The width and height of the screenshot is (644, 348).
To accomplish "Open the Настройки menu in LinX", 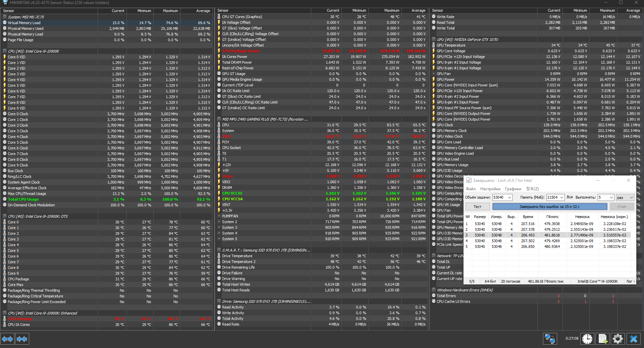I will tap(490, 189).
